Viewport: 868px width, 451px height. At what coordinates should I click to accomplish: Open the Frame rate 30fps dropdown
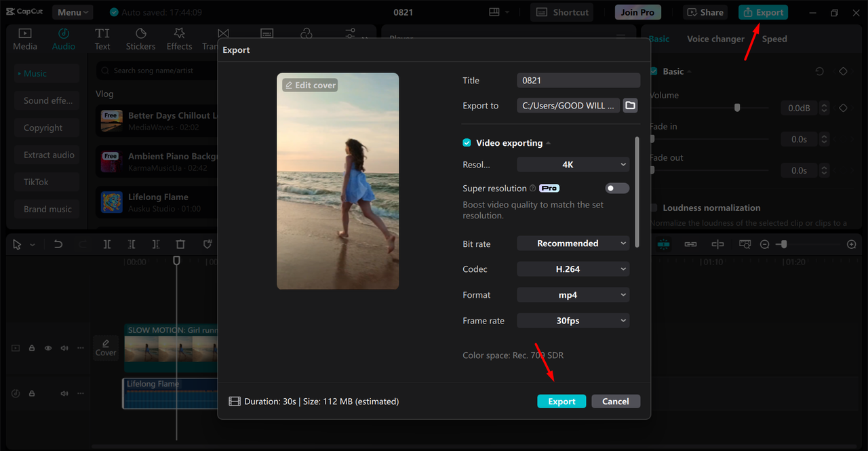pos(573,321)
